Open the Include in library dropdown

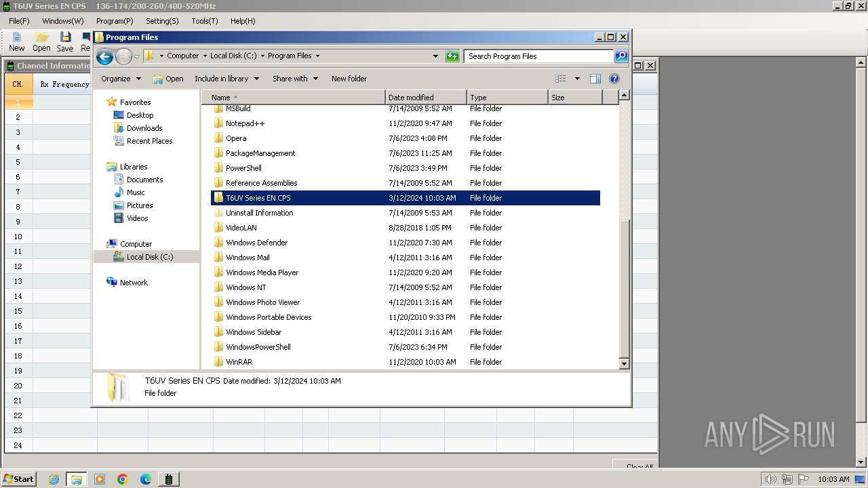(x=226, y=79)
